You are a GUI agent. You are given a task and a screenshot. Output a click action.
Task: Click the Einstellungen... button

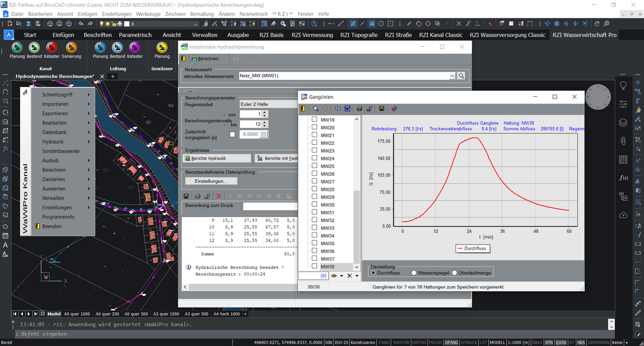(x=211, y=181)
